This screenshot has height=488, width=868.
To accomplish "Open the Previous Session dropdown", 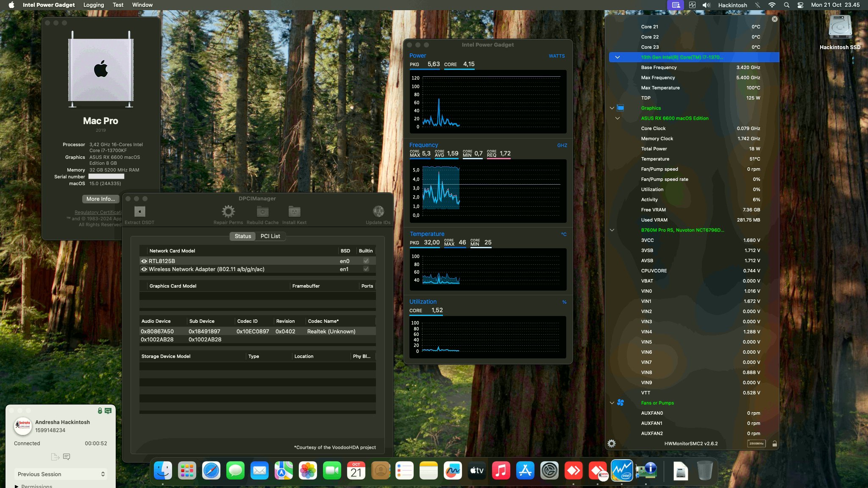I will pos(61,474).
